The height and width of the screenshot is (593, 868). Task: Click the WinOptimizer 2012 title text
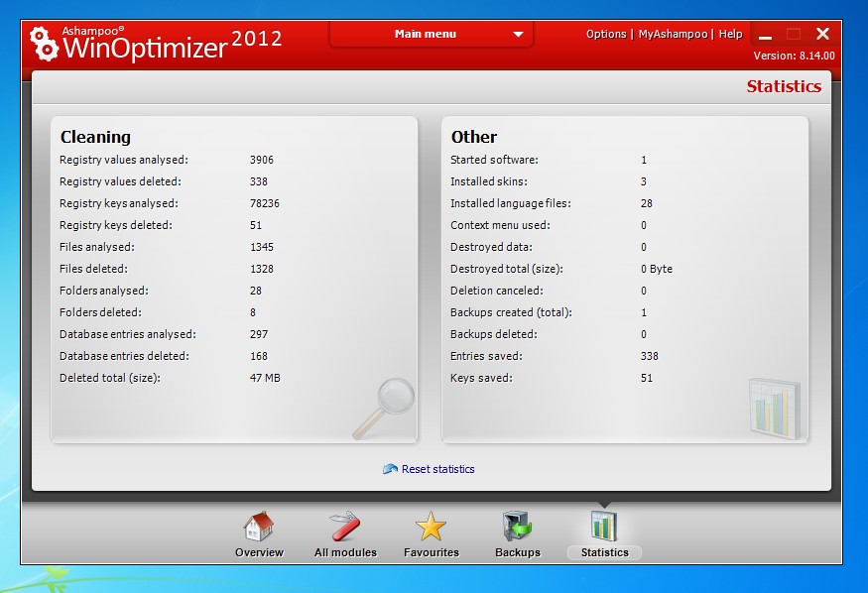pos(173,45)
